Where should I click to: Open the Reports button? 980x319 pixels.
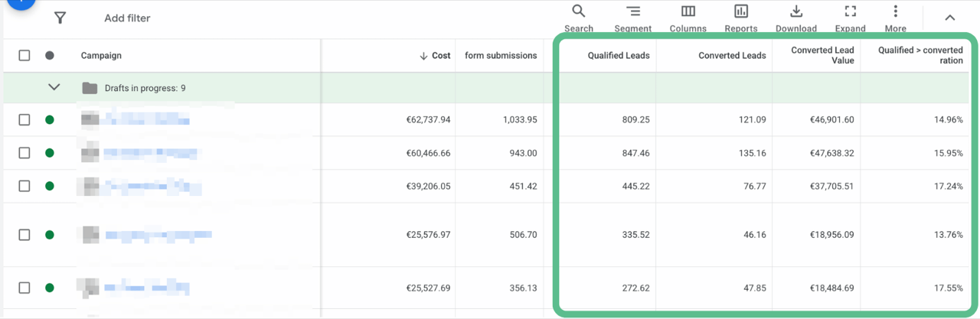click(x=741, y=18)
